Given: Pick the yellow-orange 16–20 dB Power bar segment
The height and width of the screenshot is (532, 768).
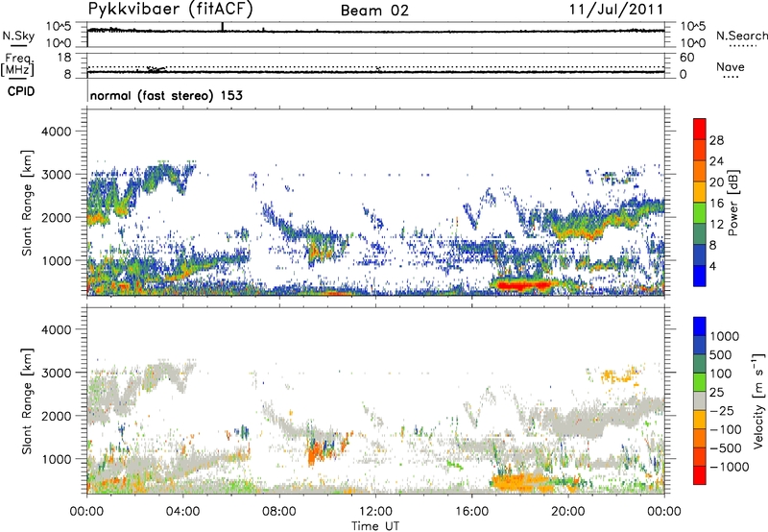Looking at the screenshot, I should pyautogui.click(x=700, y=192).
